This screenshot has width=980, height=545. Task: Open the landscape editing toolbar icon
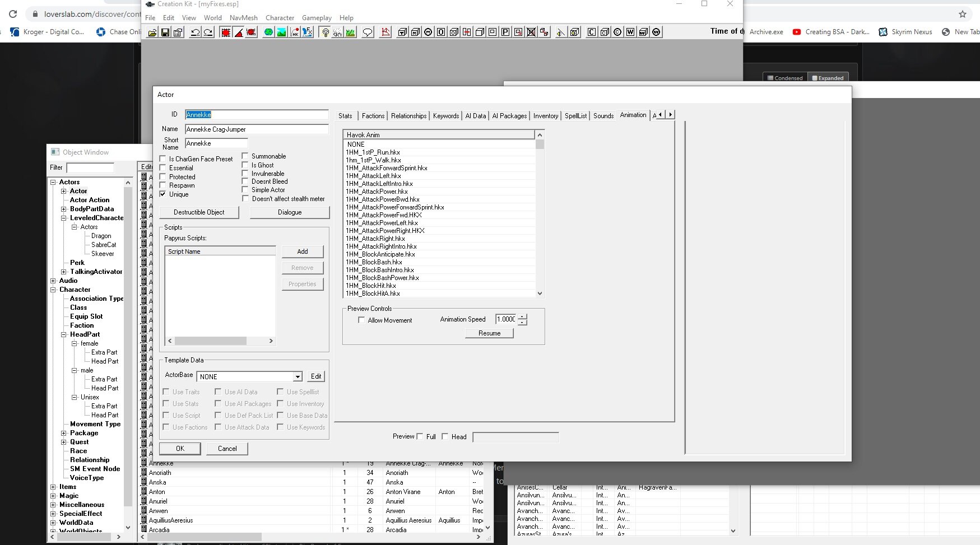pos(282,32)
